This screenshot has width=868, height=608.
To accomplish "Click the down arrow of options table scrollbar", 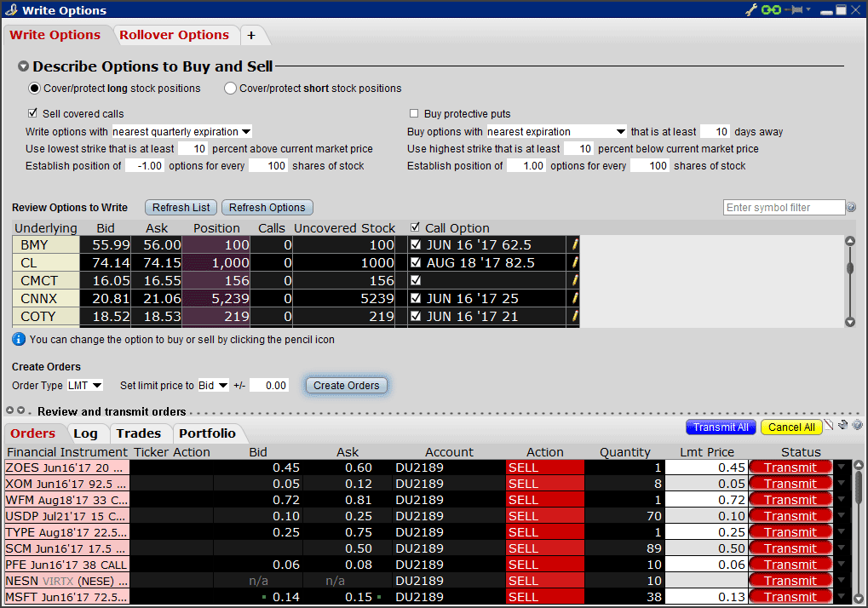I will tap(850, 322).
